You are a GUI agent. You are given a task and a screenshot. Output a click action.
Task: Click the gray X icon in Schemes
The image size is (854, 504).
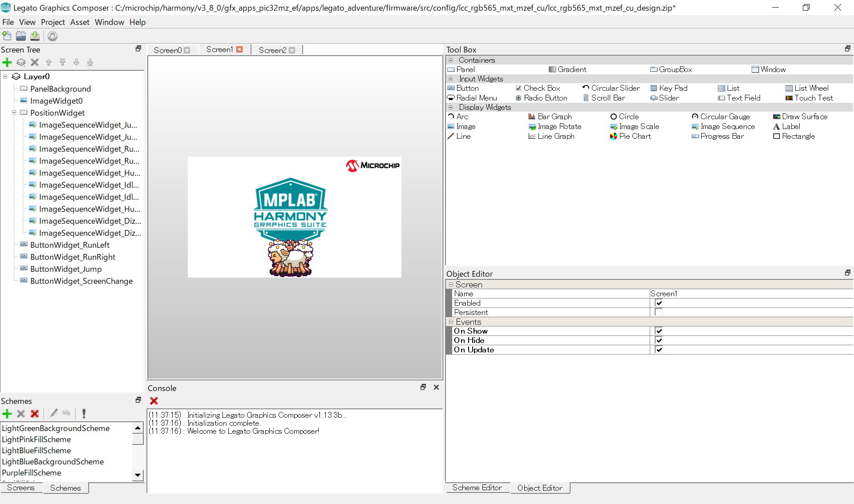pyautogui.click(x=21, y=414)
